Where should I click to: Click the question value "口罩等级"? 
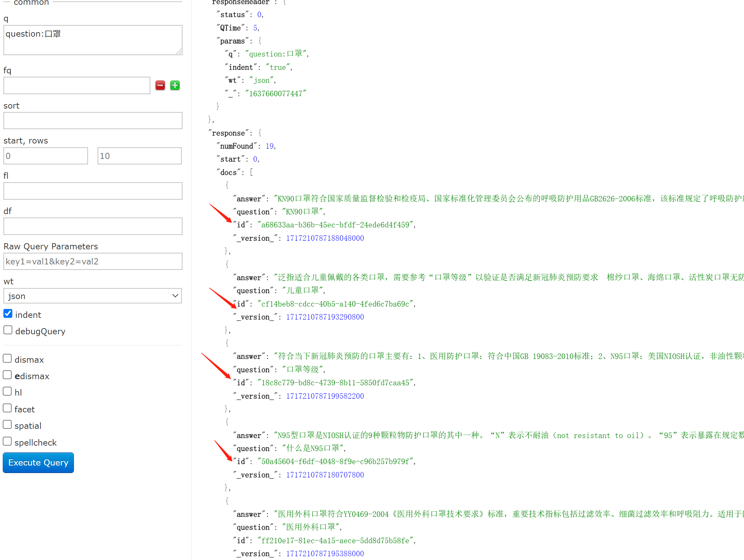click(302, 370)
